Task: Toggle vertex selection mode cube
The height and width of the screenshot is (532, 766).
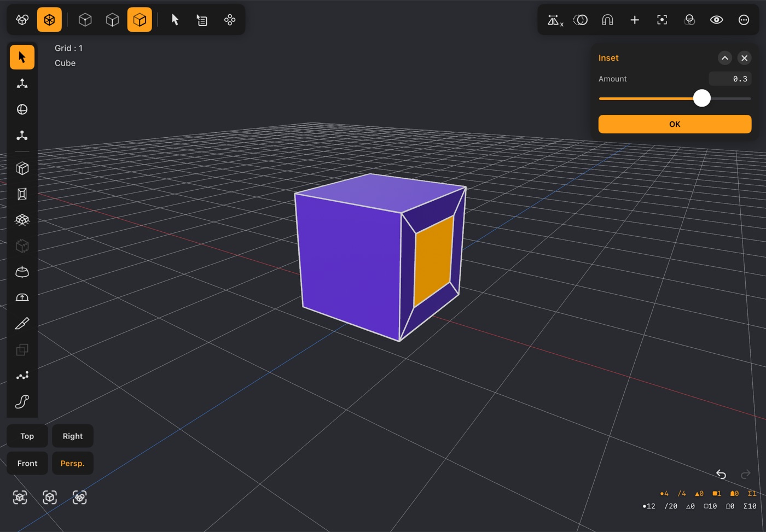Action: (85, 20)
